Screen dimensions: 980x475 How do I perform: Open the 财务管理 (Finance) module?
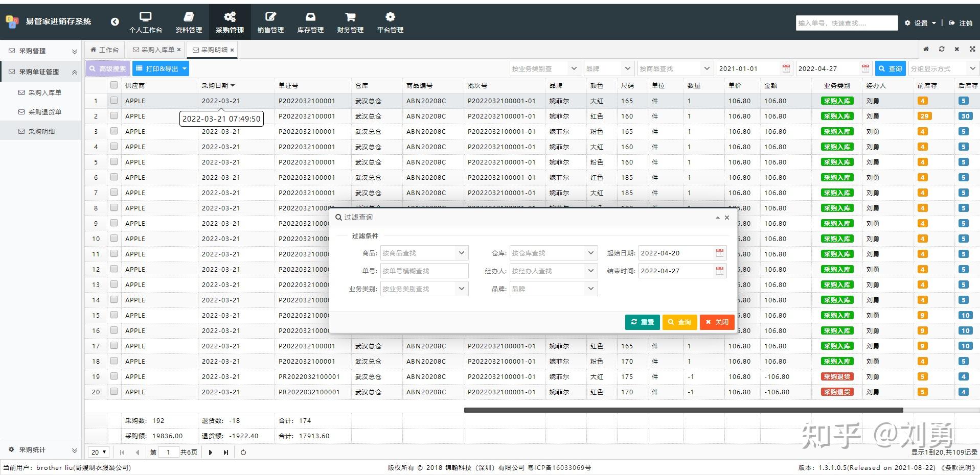pyautogui.click(x=350, y=21)
